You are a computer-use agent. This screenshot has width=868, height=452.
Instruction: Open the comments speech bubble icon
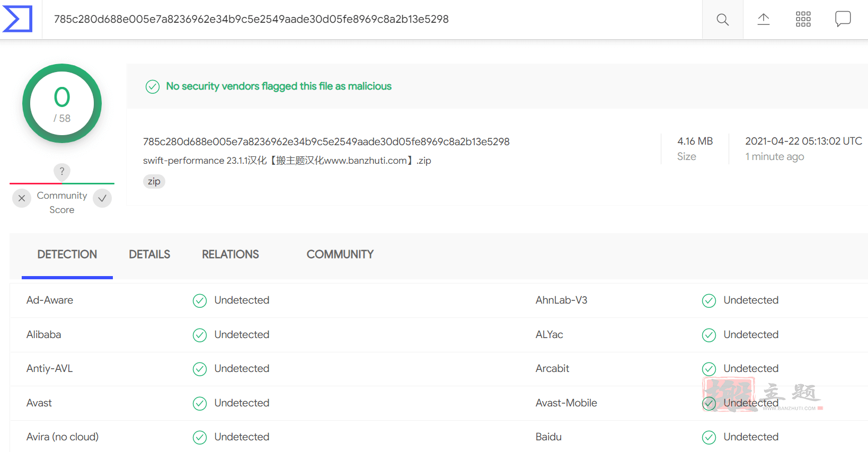[843, 19]
